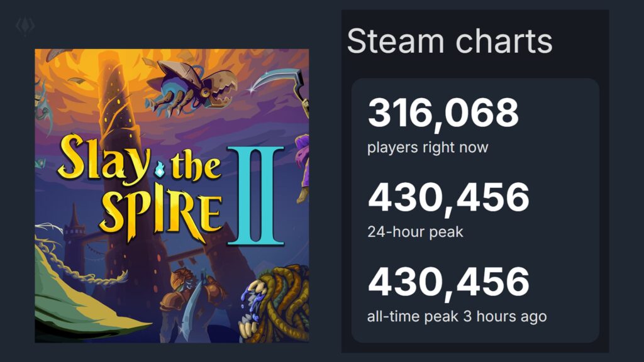Click the faint diamond watermark logo
The height and width of the screenshot is (362, 644).
tap(25, 26)
